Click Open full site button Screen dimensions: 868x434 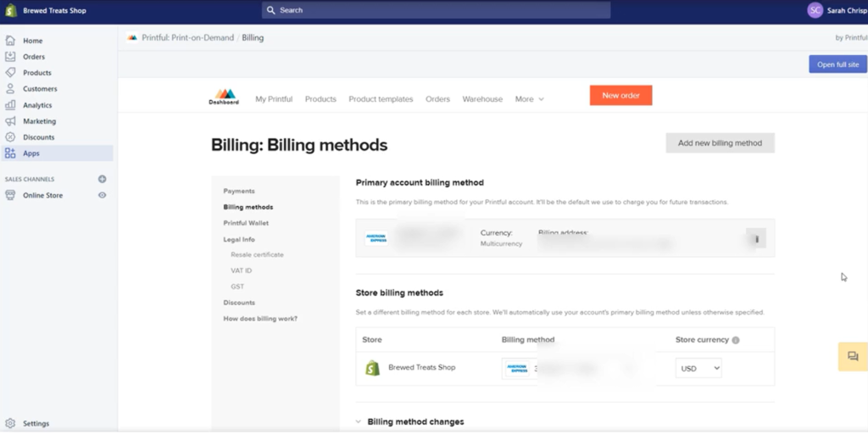[x=837, y=64]
